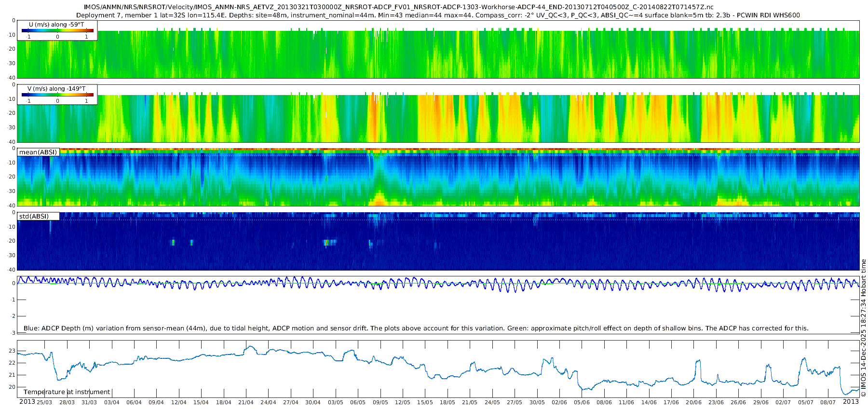
Task: Click the 25/03 date tick label
Action: click(44, 402)
